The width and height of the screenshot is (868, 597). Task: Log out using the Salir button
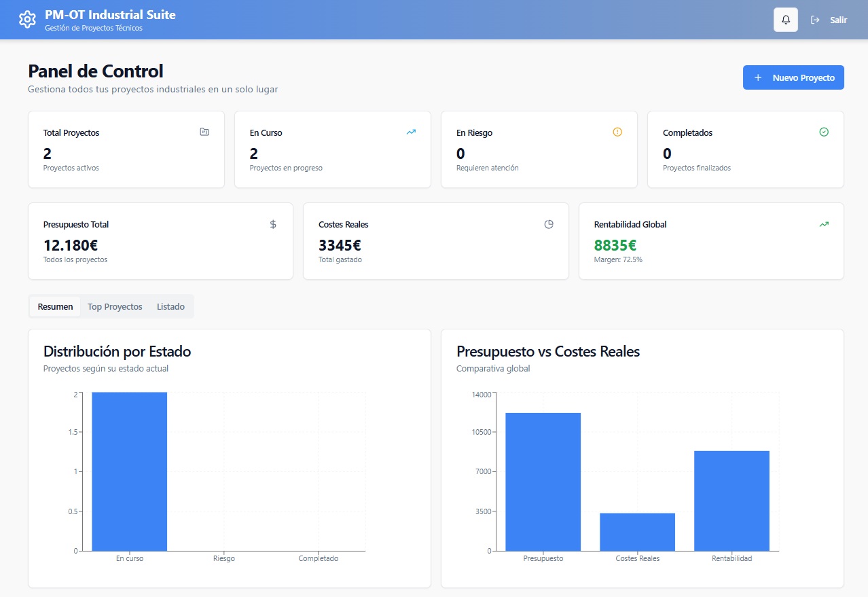tap(829, 20)
